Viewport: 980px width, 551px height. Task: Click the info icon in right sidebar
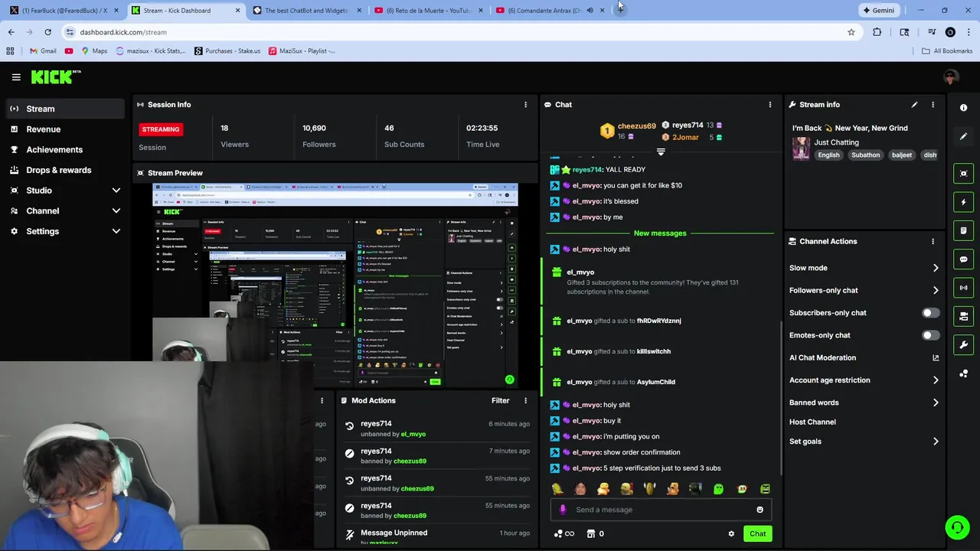coord(963,108)
